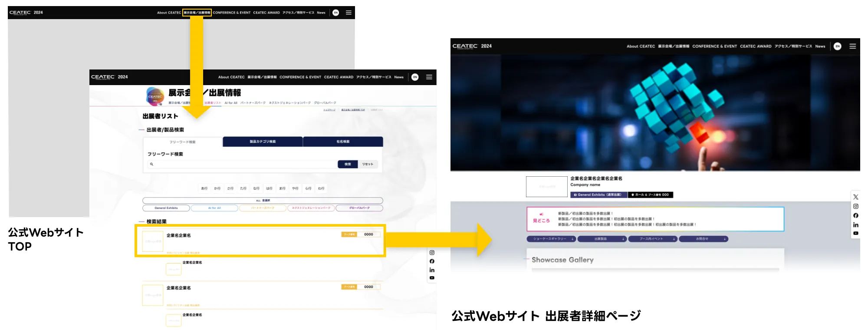Toggle the グローバルパーク filter pill
868x330 pixels.
point(359,208)
